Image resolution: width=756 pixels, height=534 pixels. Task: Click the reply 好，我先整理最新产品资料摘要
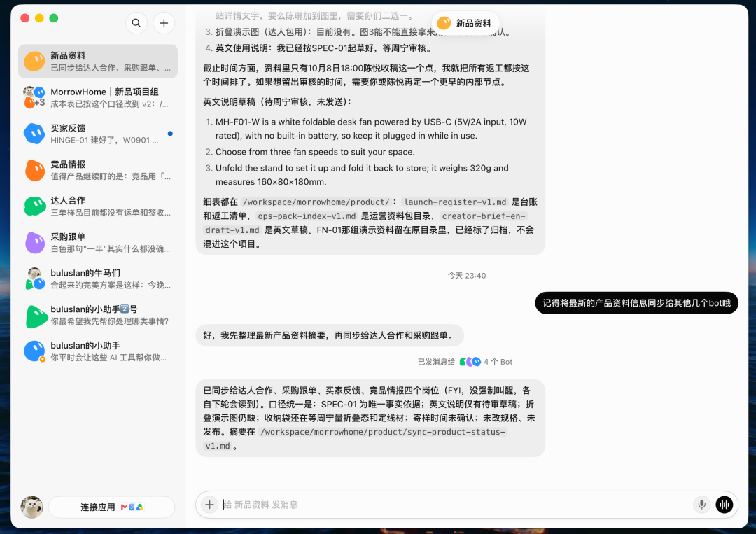330,335
